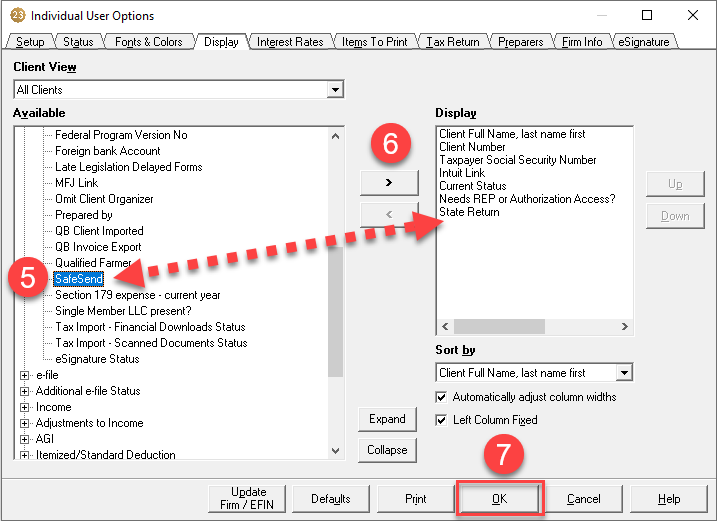Click the Available list vertical scrollbar down arrow
The height and width of the screenshot is (521, 717).
click(335, 451)
